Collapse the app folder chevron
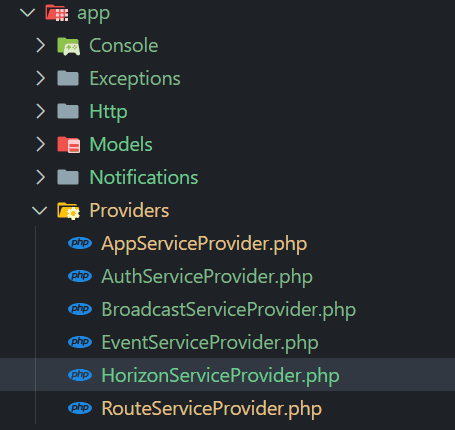 point(27,13)
